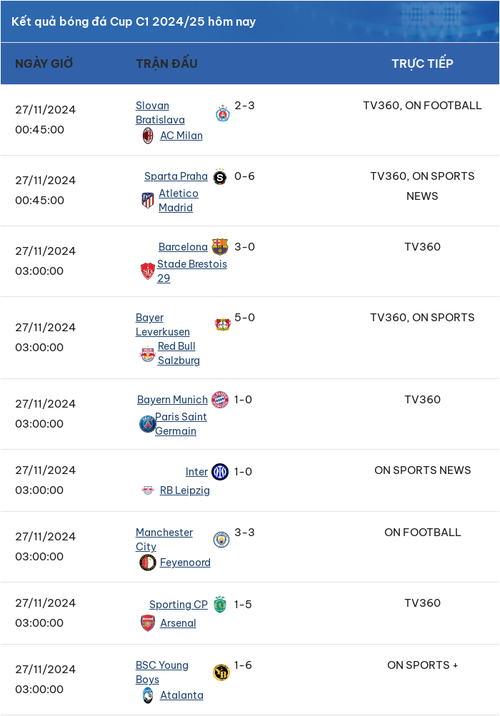Image resolution: width=500 pixels, height=716 pixels.
Task: Click the Arsenal crest icon
Action: 147,623
